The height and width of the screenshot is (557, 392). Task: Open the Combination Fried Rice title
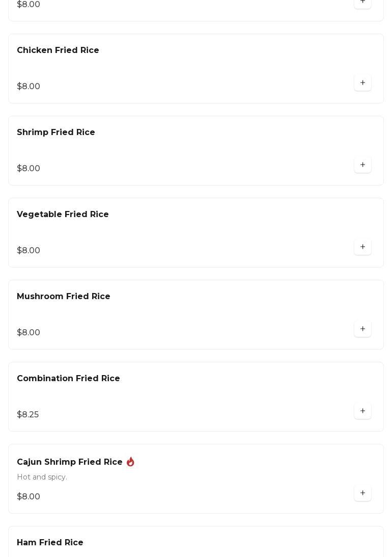coord(68,379)
